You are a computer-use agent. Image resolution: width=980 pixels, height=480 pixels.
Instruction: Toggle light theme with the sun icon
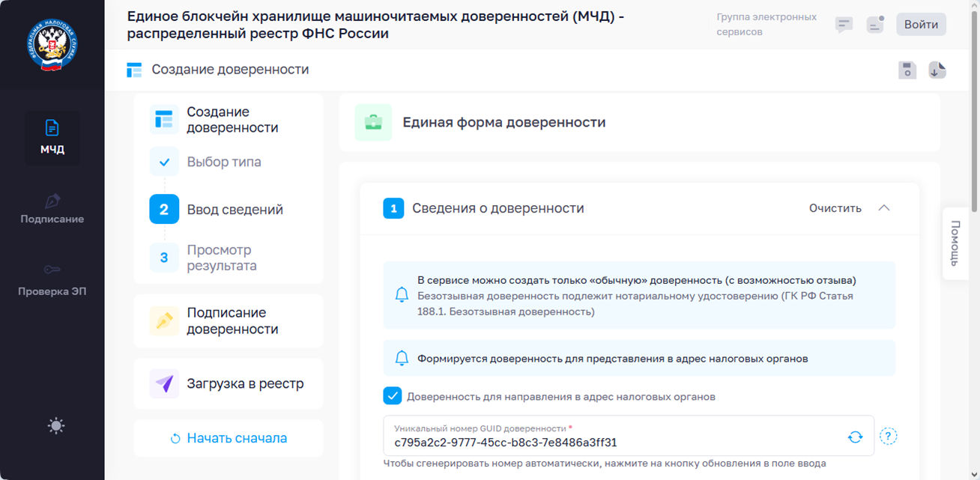(x=55, y=426)
